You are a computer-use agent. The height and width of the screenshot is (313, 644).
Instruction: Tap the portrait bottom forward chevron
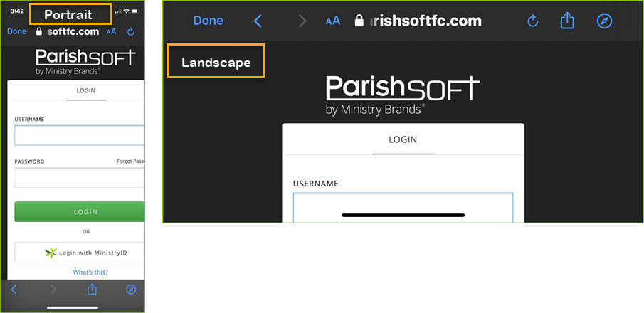pyautogui.click(x=53, y=290)
